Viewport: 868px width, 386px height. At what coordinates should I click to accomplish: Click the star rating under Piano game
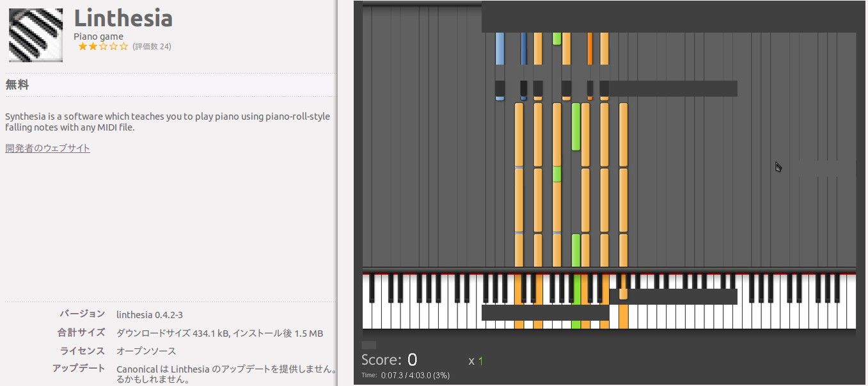click(103, 47)
